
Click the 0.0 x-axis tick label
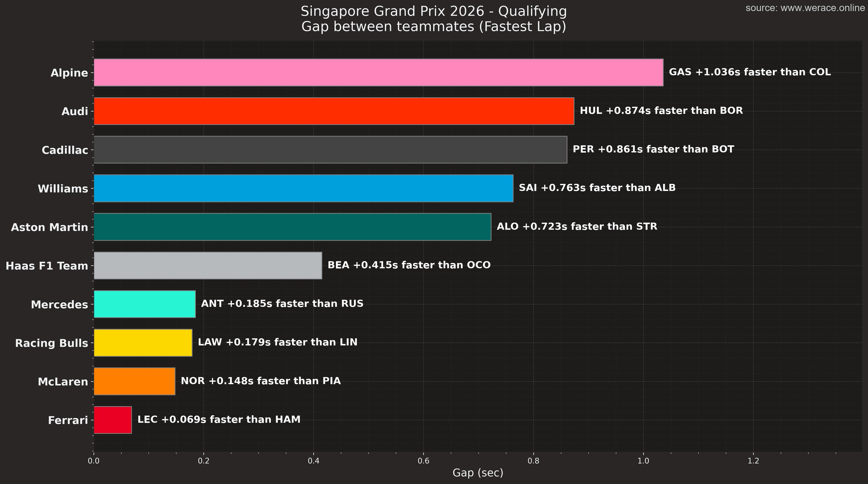(x=93, y=461)
